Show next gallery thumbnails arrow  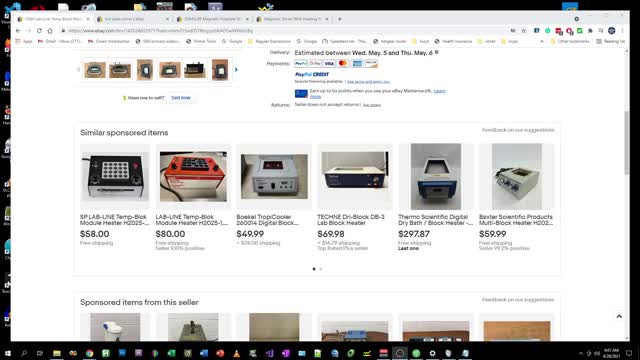(236, 70)
